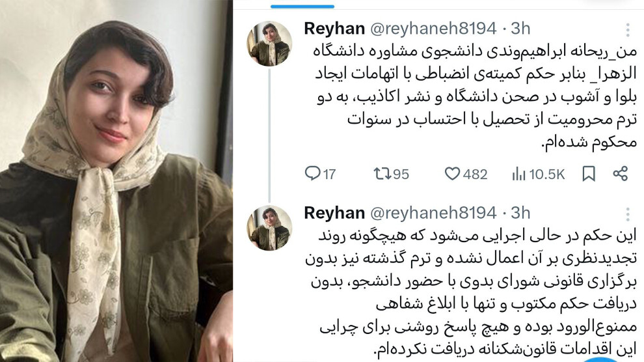Open first tweet's profile avatar

pyautogui.click(x=269, y=44)
